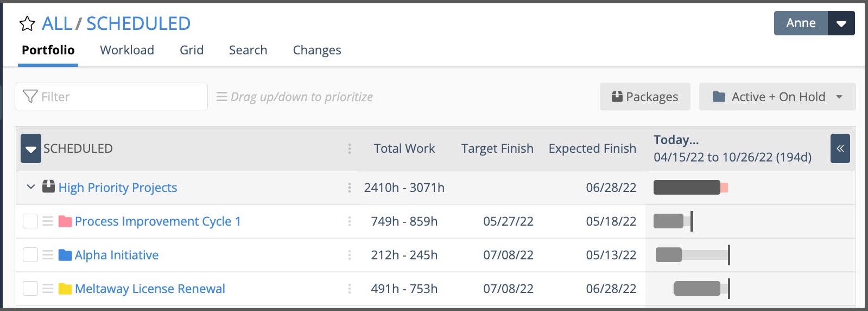Click the pink Process Improvement folder icon
Image resolution: width=868 pixels, height=311 pixels.
point(65,221)
